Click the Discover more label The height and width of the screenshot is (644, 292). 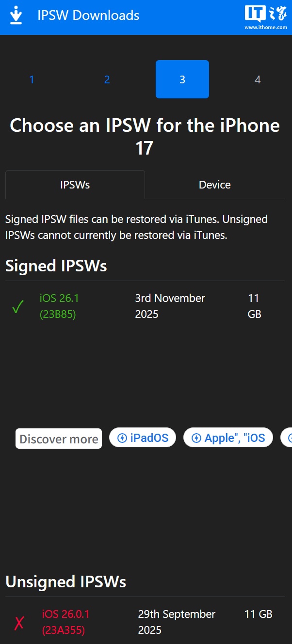point(59,439)
